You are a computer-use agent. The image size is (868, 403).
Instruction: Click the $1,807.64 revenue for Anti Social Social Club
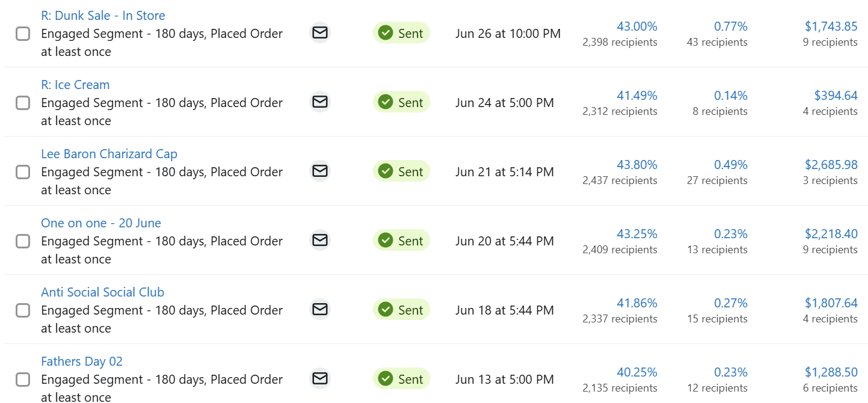point(831,303)
